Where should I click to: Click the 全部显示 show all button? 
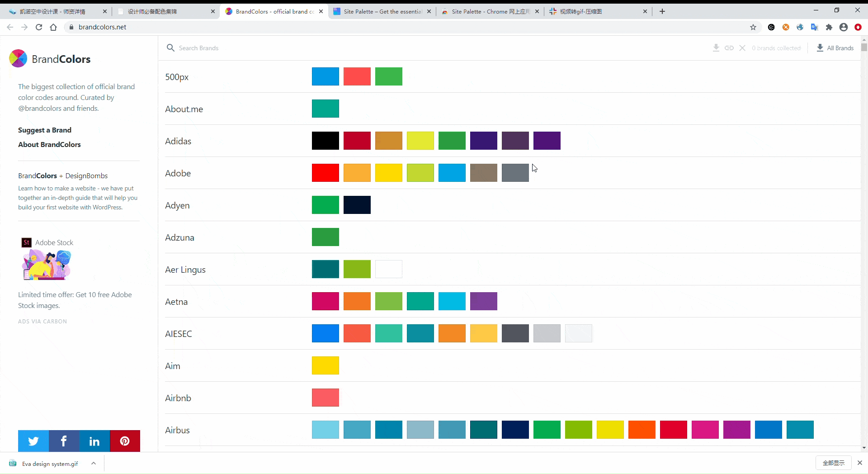pos(834,463)
